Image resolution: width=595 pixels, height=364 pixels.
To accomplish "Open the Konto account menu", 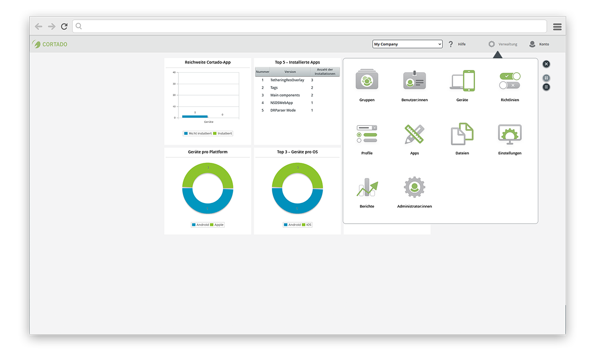I will click(539, 44).
